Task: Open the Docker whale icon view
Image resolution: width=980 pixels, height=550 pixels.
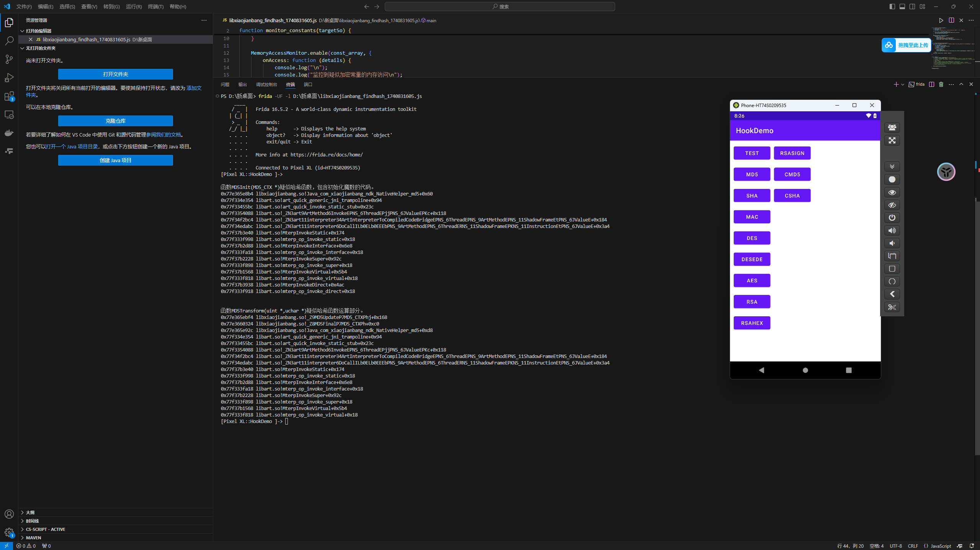Action: pyautogui.click(x=9, y=133)
